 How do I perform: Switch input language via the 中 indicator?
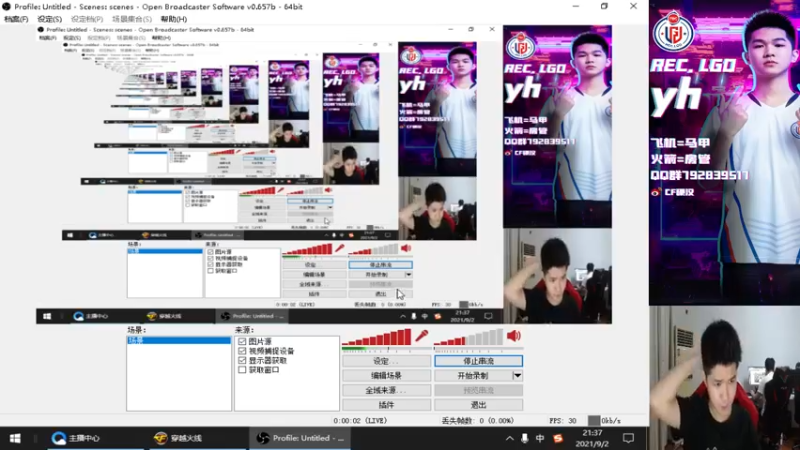pyautogui.click(x=540, y=438)
